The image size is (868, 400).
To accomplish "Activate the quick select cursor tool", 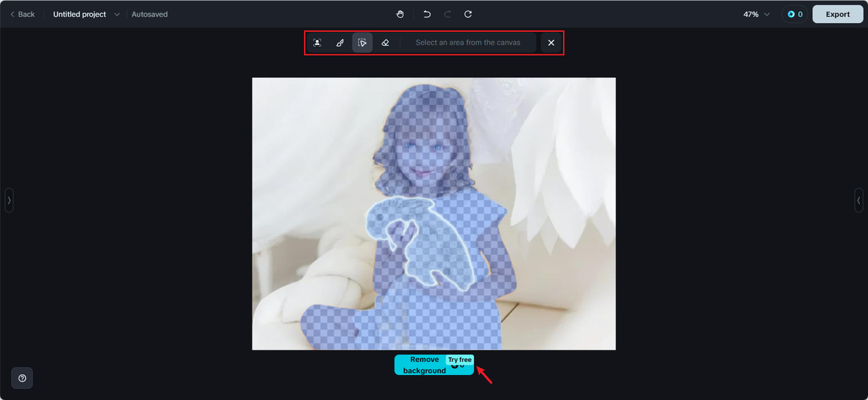I will tap(362, 43).
